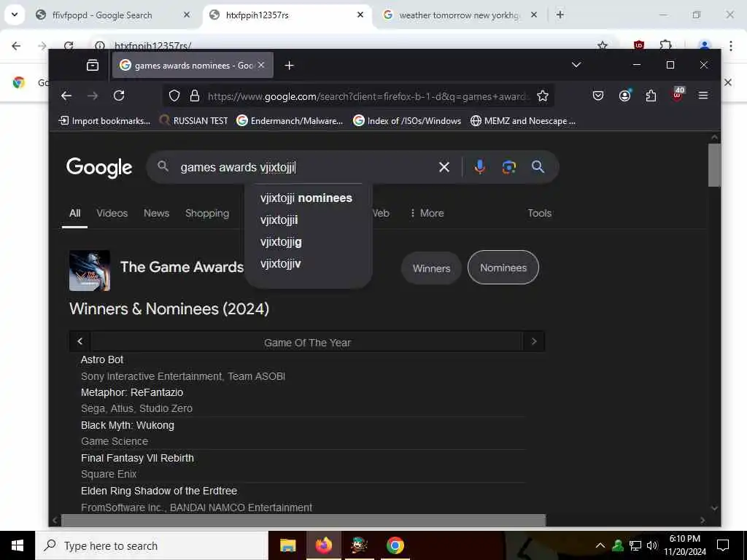Click into the Google search input field

coord(305,167)
